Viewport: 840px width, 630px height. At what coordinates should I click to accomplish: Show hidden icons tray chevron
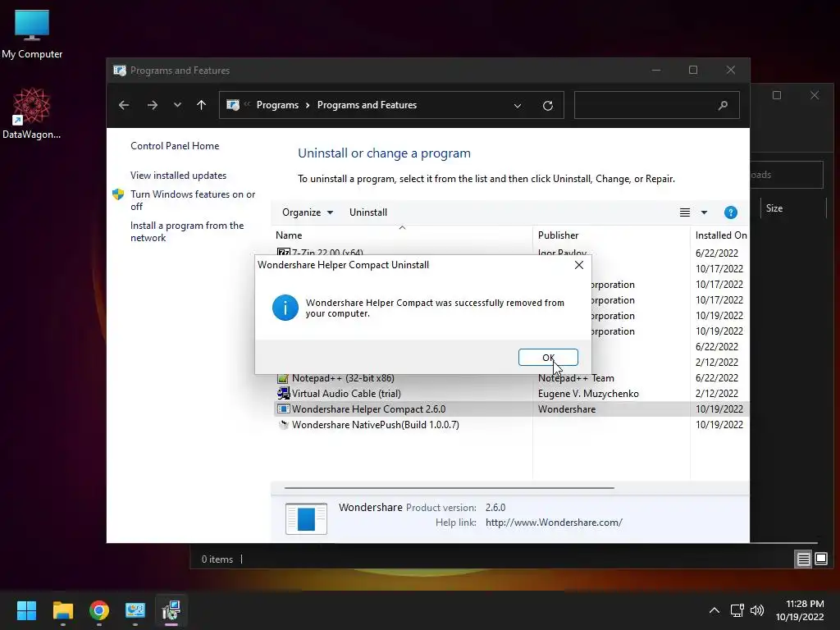(714, 610)
